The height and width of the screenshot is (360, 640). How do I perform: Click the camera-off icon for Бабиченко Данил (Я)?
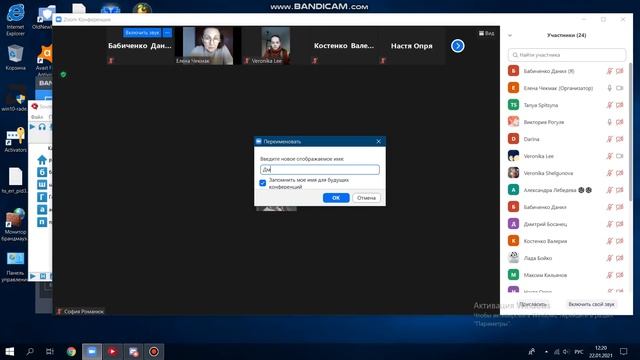coord(620,71)
